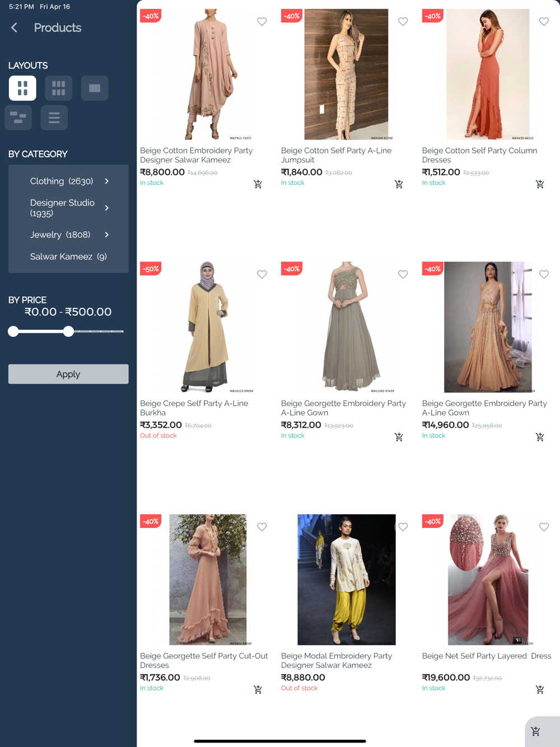
Task: Expand the Clothing category chevron
Action: tap(107, 181)
